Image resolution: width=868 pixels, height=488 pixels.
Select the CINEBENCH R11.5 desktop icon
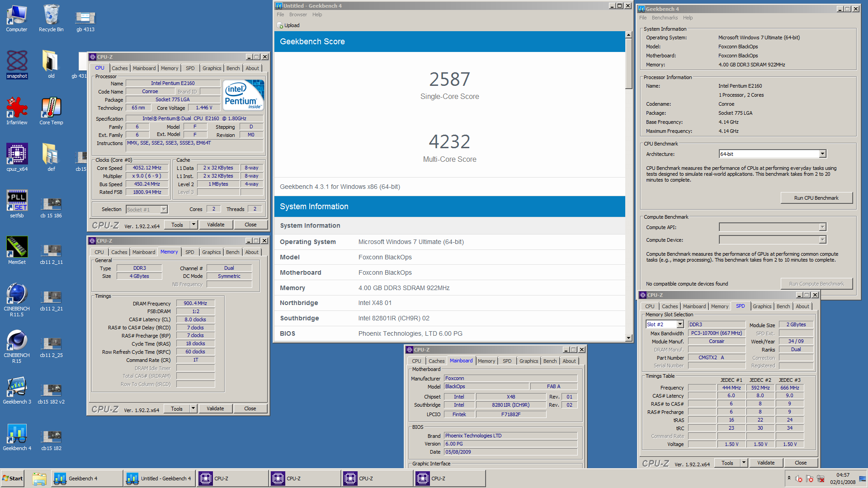(x=17, y=300)
